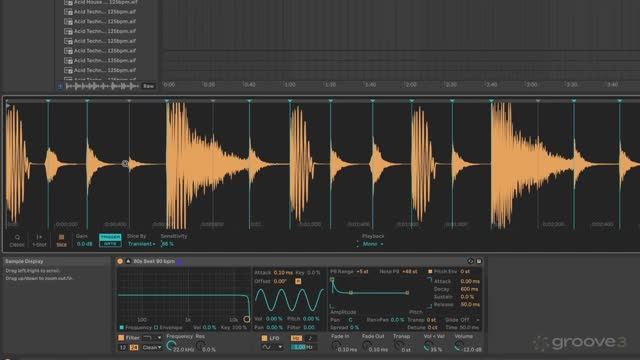Viewport: 640px width, 360px height.
Task: Click the filter Frequency knob
Action: [x=171, y=346]
